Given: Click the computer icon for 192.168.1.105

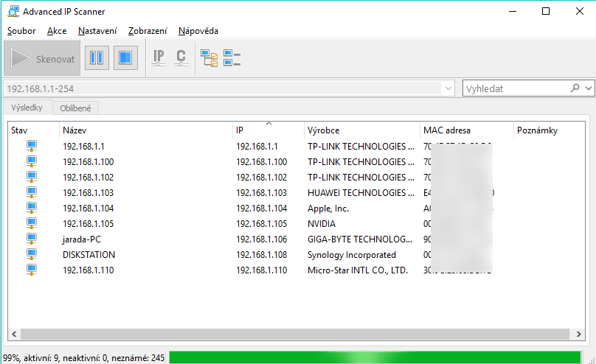Looking at the screenshot, I should tap(32, 223).
